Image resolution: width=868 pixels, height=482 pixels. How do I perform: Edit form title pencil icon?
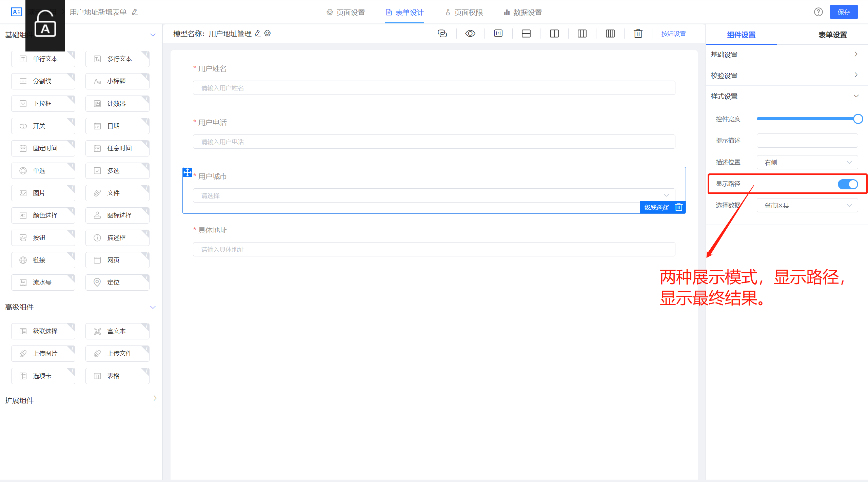(135, 12)
